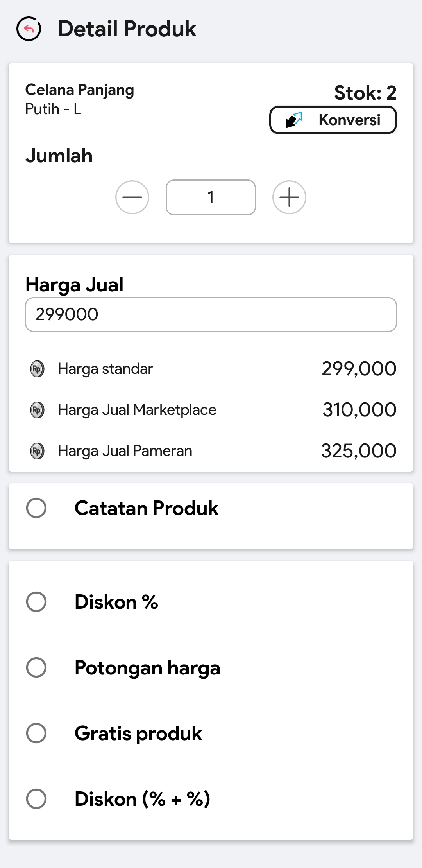This screenshot has width=422, height=868.
Task: Enable the Catatan Produk radio button
Action: (36, 508)
